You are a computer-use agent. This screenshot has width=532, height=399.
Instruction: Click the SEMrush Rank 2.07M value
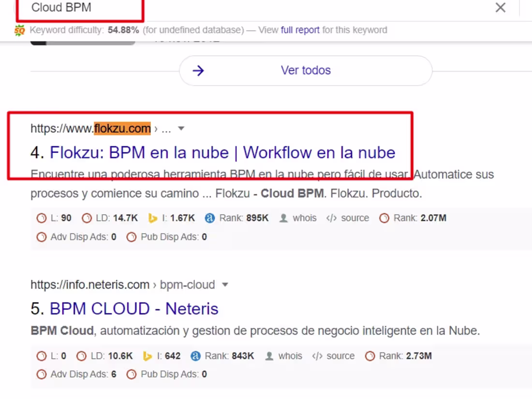tap(413, 218)
